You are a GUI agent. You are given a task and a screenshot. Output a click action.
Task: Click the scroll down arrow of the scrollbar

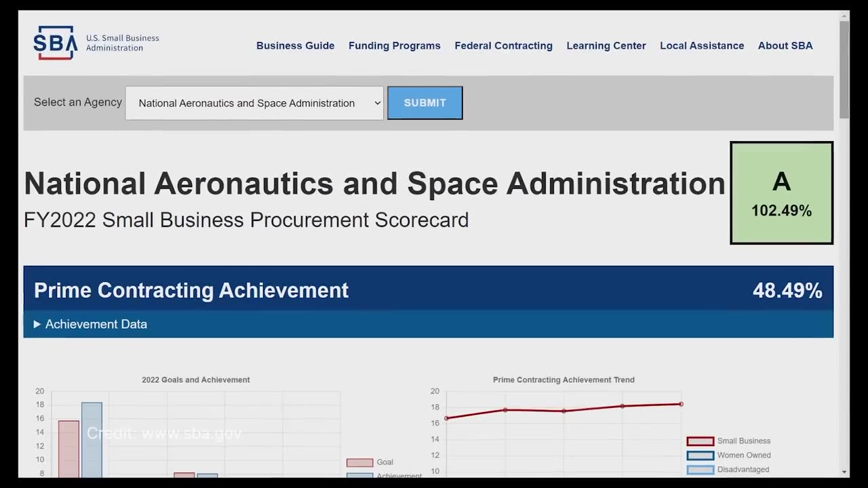pyautogui.click(x=844, y=472)
